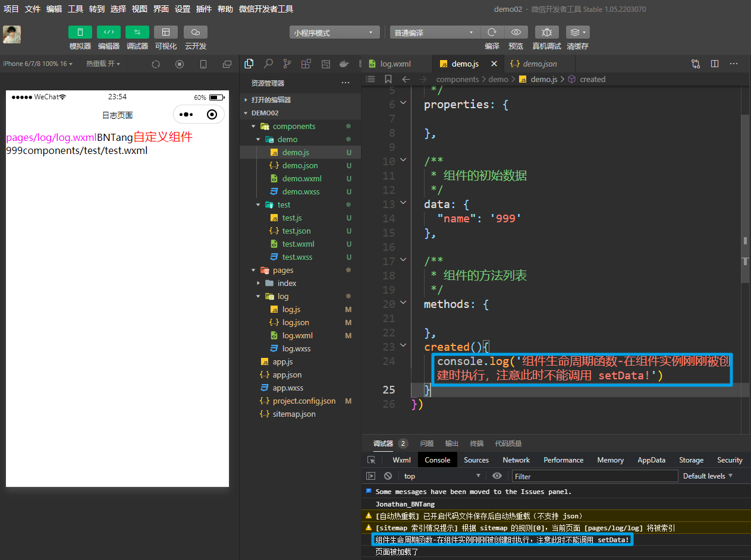Switch to the 代码质量 panel tab

[508, 443]
